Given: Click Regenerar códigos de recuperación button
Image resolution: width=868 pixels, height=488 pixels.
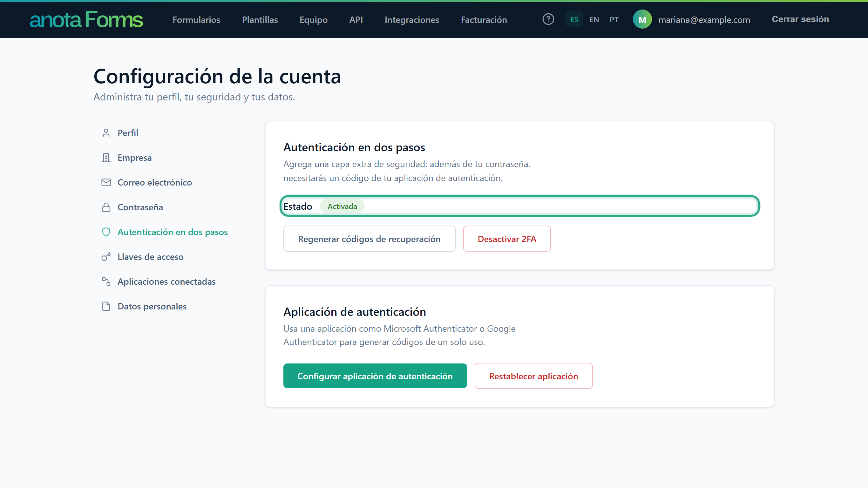Looking at the screenshot, I should (369, 239).
